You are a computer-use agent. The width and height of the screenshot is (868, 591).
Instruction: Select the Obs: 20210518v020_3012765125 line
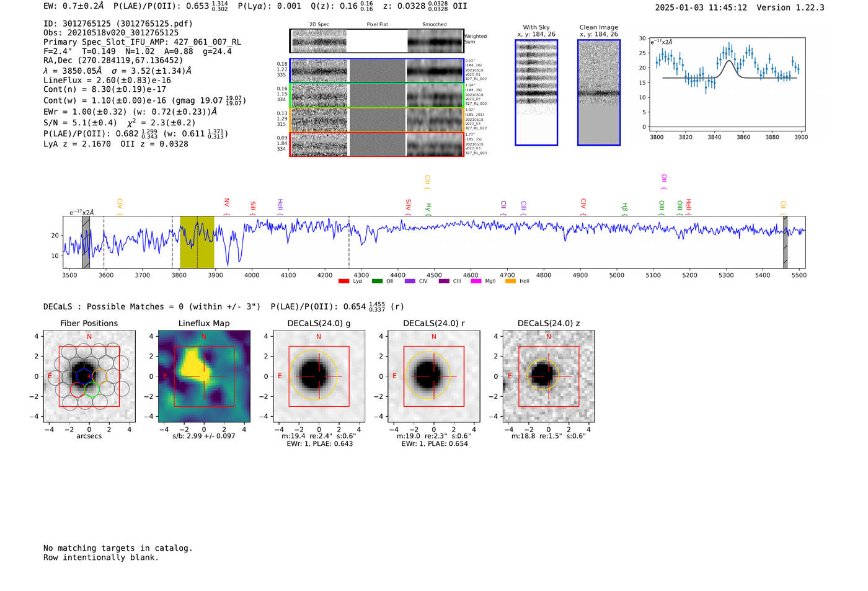pyautogui.click(x=111, y=33)
